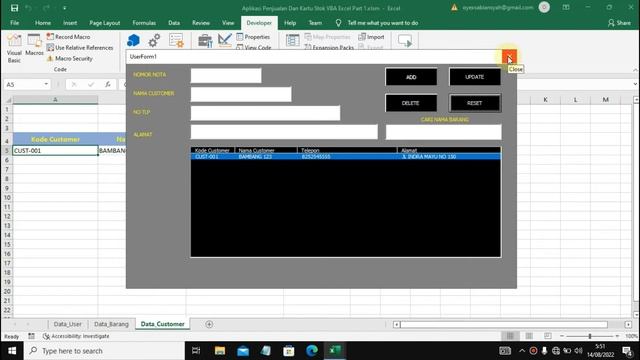Click the Share button

pyautogui.click(x=619, y=23)
